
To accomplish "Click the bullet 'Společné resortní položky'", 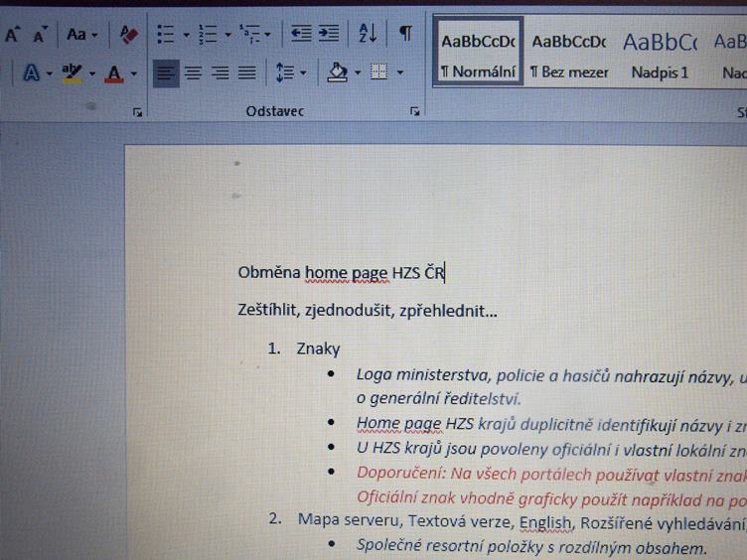I will tap(531, 547).
